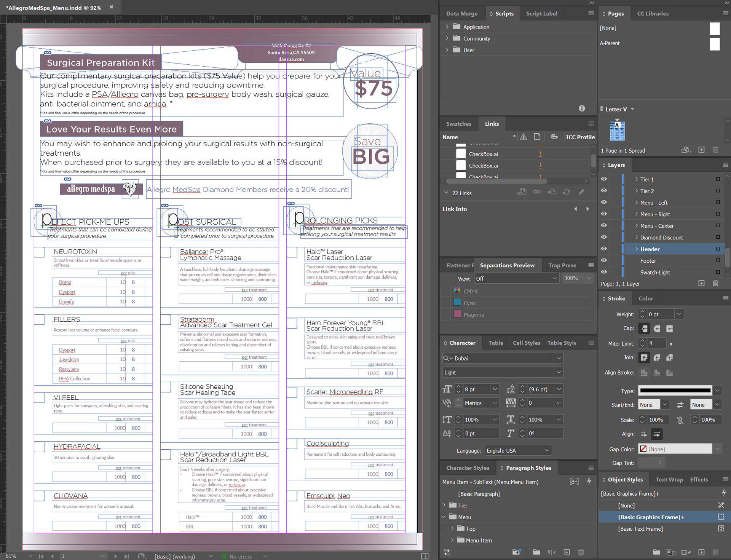Select Projecting Cap in Stroke panel
The image size is (731, 560).
(x=670, y=328)
